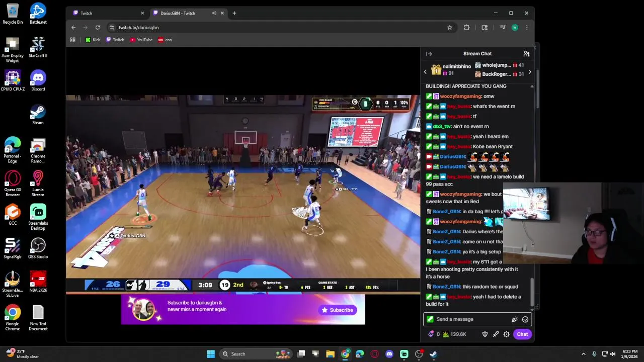Launch Discord from desktop shortcut
Screen dimensions: 644x362
tap(38, 80)
